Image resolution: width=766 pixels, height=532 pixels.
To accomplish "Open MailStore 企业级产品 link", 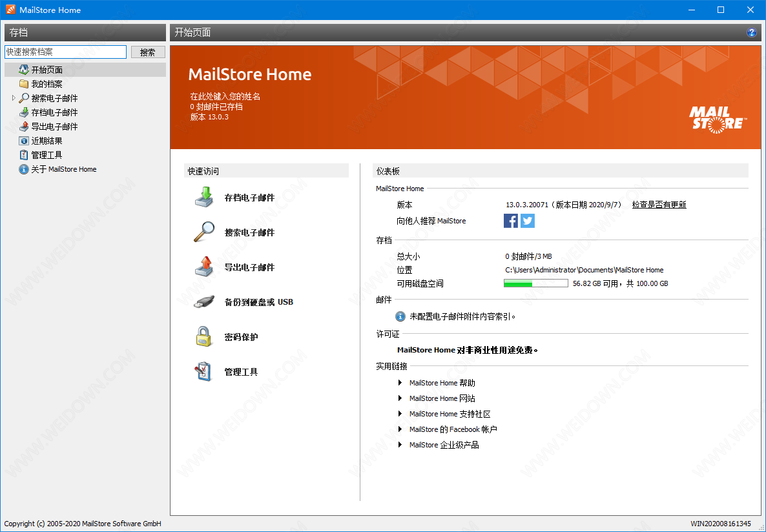I will (444, 445).
